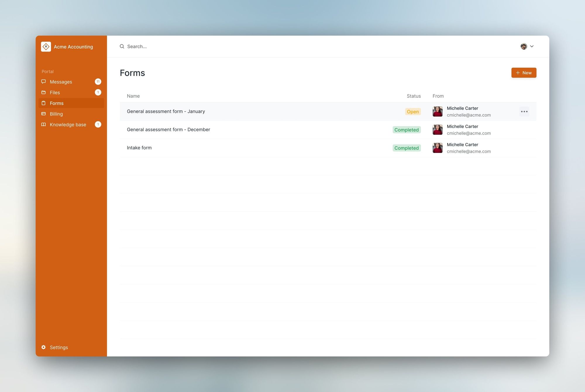Go to Knowledge base menu item
This screenshot has width=585, height=392.
pyautogui.click(x=68, y=125)
